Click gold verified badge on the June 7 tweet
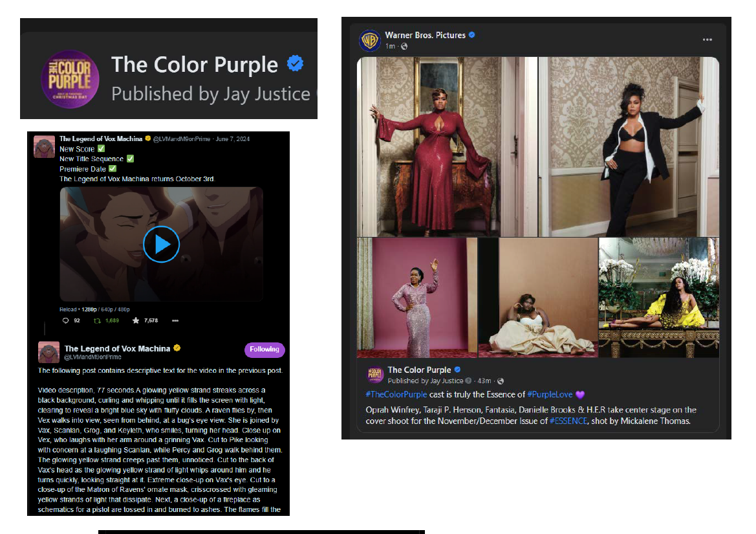The image size is (756, 534). [x=148, y=139]
